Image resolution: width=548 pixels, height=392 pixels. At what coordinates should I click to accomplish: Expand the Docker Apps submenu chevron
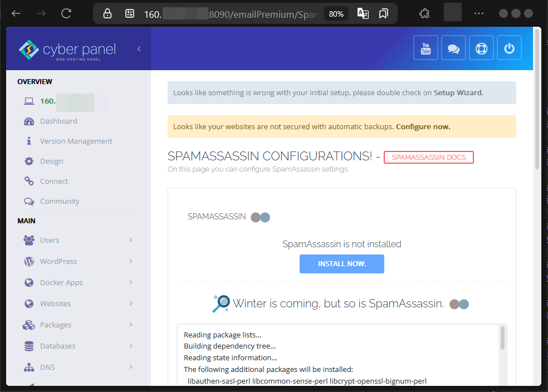(x=131, y=282)
